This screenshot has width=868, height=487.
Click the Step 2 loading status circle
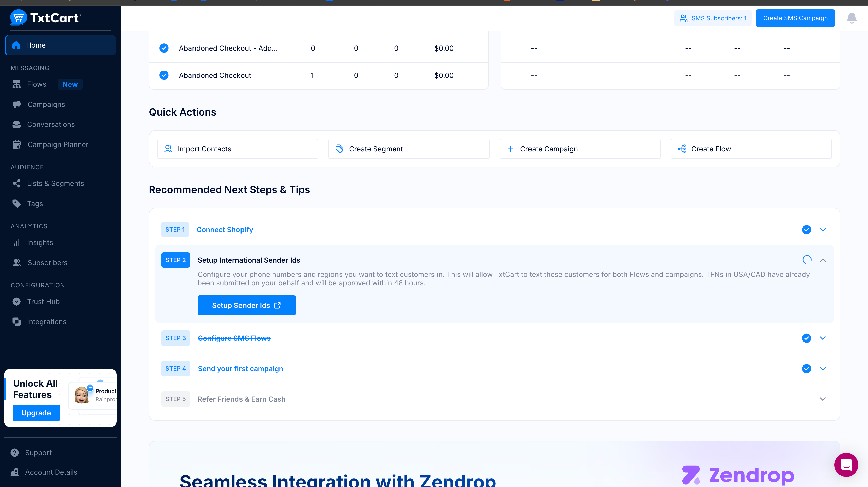click(807, 260)
